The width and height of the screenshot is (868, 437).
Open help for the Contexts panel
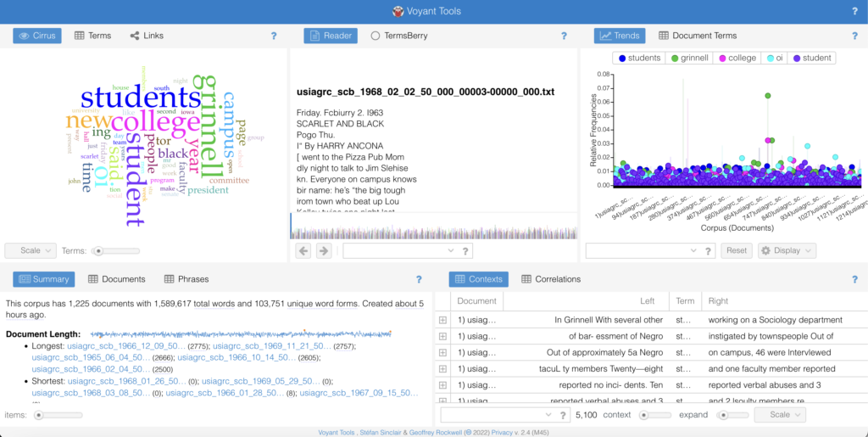pyautogui.click(x=854, y=280)
